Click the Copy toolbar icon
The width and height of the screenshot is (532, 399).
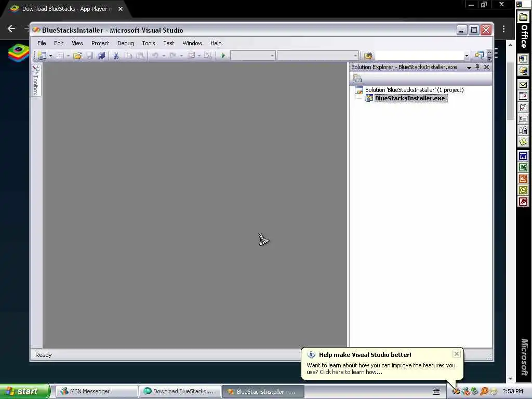[x=128, y=56]
